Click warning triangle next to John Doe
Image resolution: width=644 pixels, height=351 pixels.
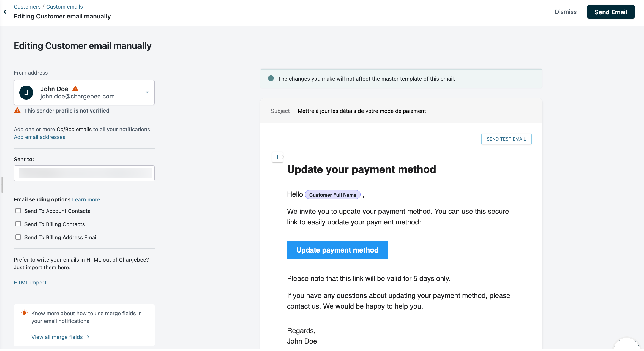click(75, 89)
